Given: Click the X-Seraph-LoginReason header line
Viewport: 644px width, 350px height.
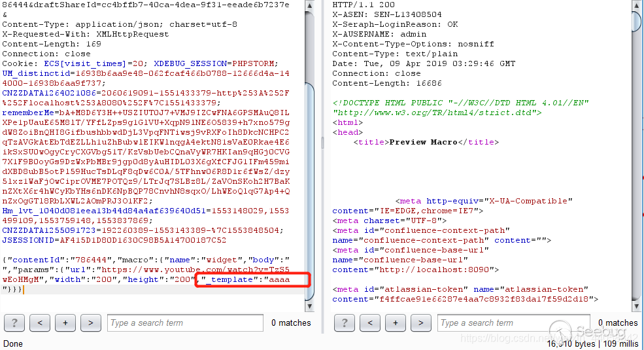Looking at the screenshot, I should point(395,24).
